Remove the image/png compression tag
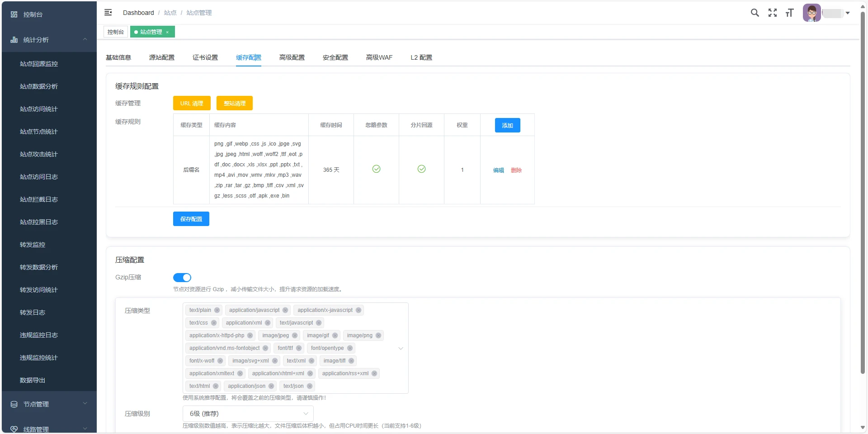Image resolution: width=868 pixels, height=434 pixels. point(378,335)
